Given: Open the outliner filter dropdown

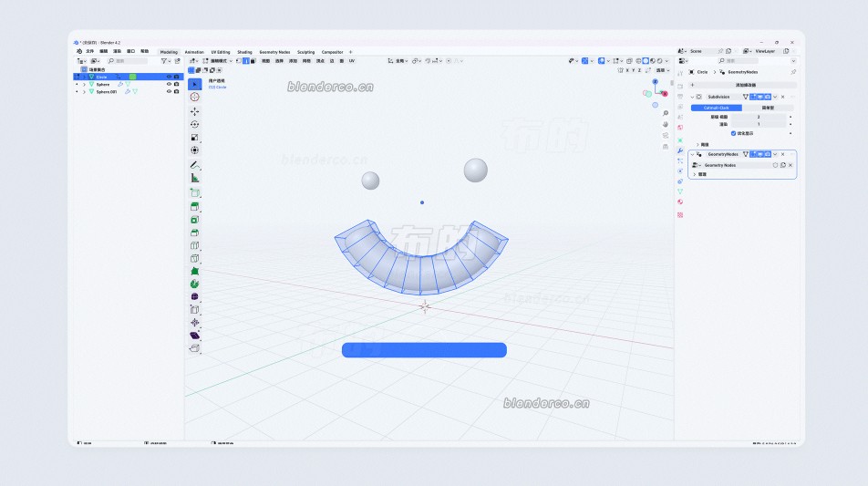Looking at the screenshot, I should coord(165,61).
